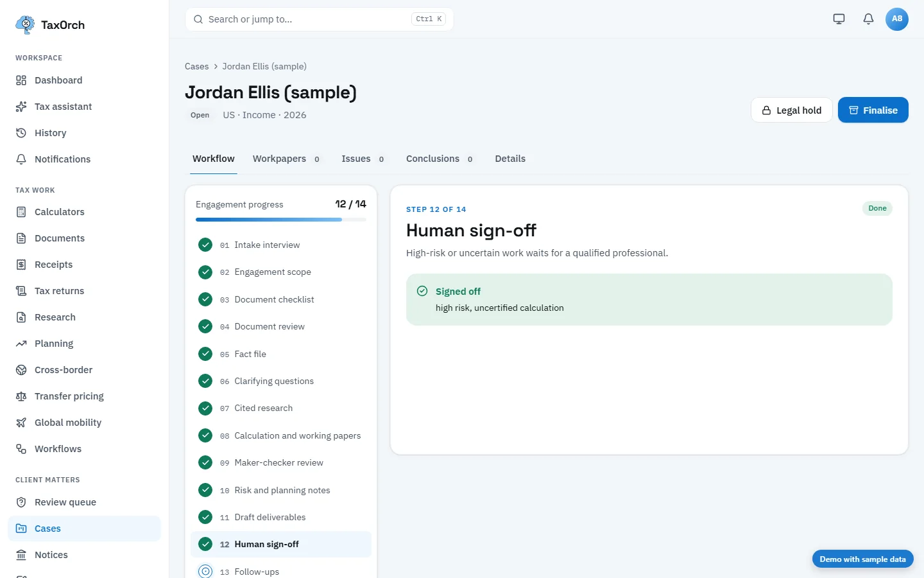This screenshot has height=578, width=924.
Task: Switch to the Issues tab
Action: point(363,159)
